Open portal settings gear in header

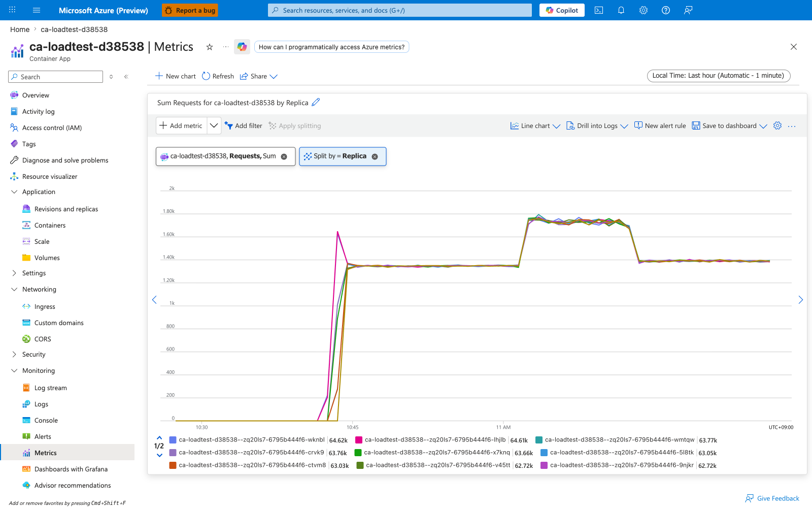coord(644,10)
